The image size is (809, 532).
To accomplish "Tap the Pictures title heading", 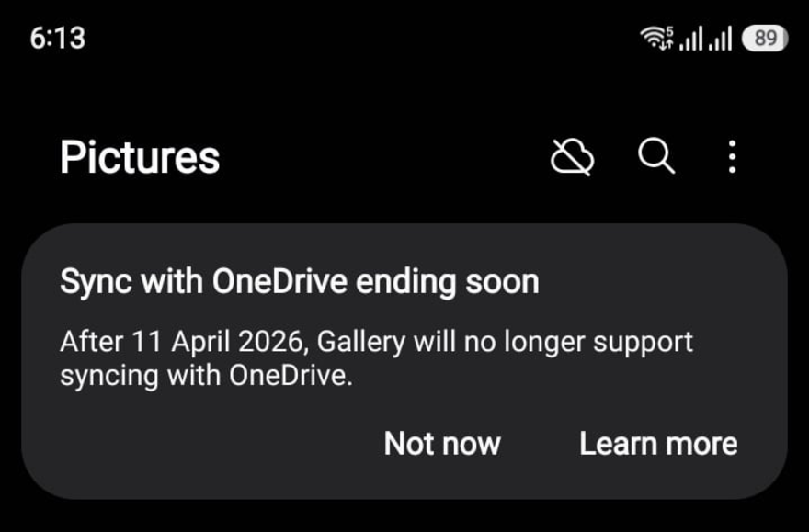I will click(140, 157).
